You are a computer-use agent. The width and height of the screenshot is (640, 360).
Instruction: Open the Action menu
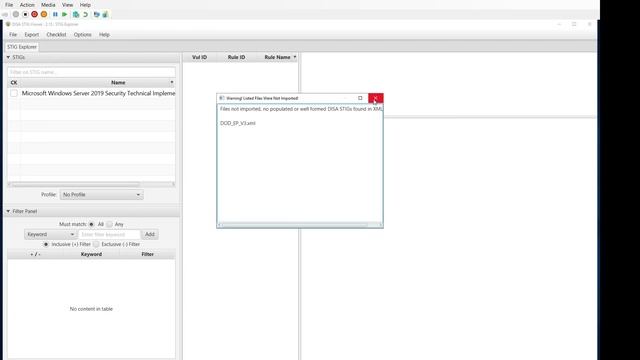[x=27, y=5]
